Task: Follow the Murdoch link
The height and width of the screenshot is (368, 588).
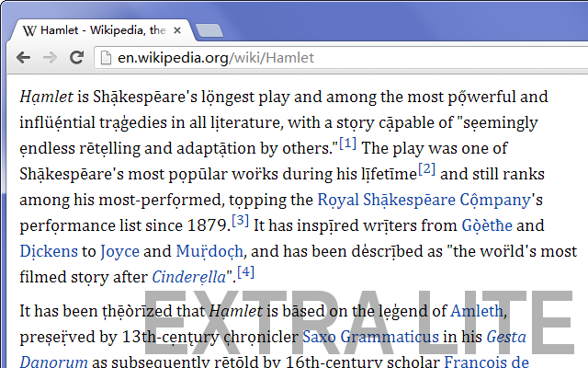Action: [209, 251]
